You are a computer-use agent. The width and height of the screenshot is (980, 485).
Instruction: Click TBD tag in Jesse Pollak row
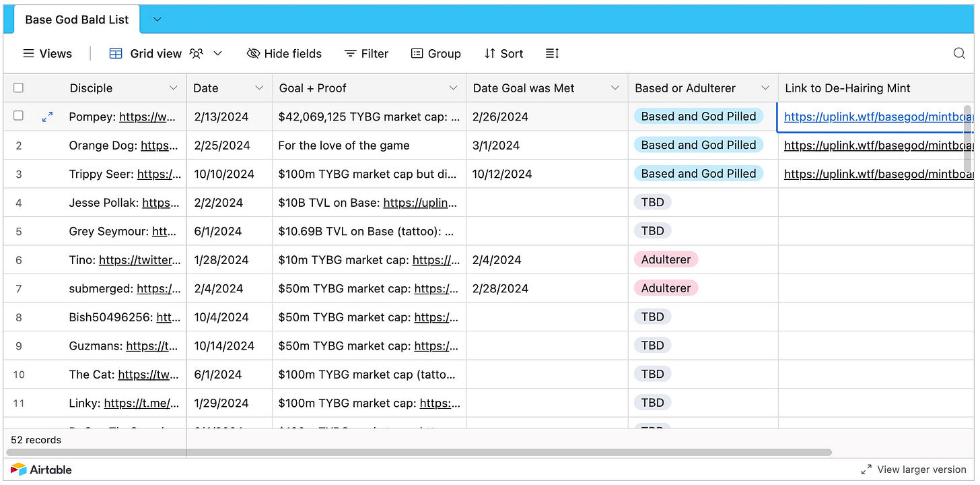[652, 202]
